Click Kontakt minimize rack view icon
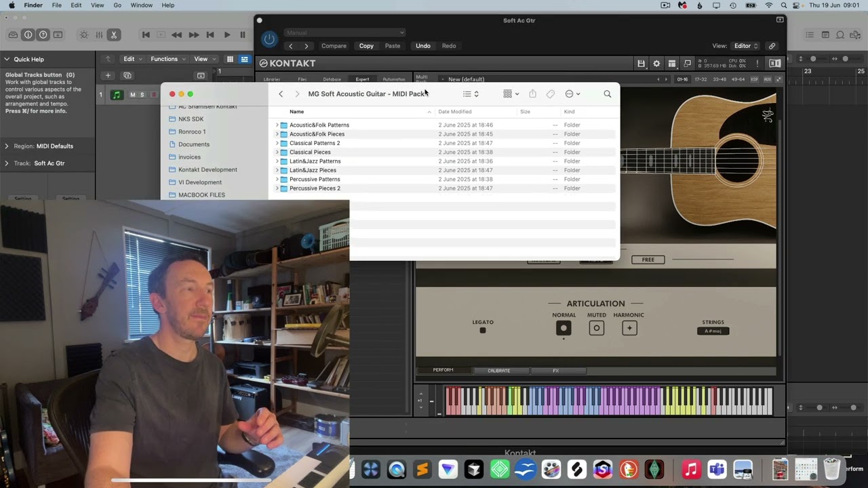The width and height of the screenshot is (868, 488). tap(688, 63)
